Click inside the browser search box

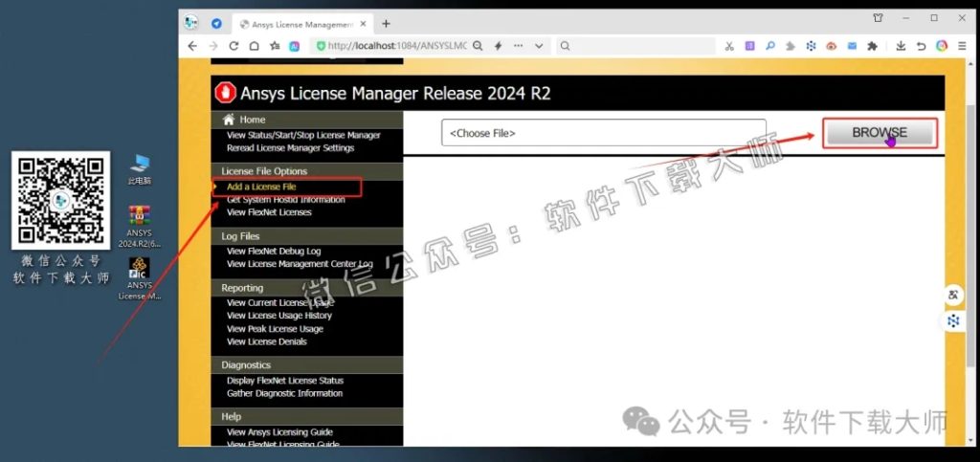point(636,46)
